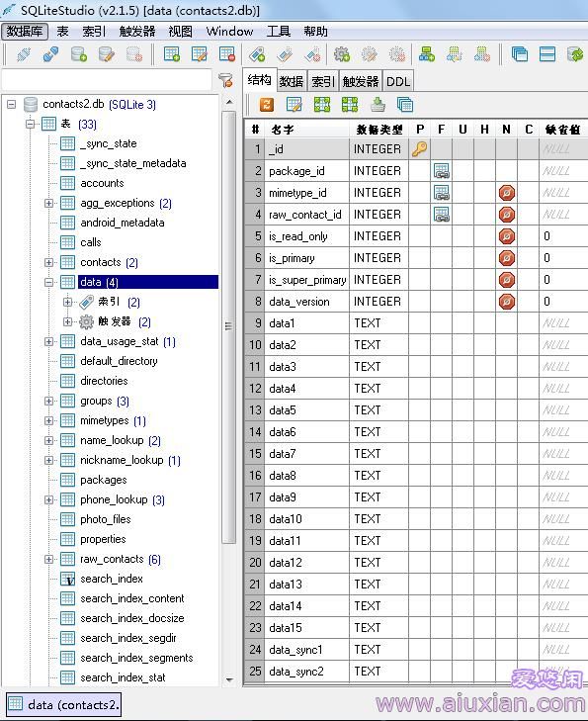Expand the data_usage_stat table node
The image size is (588, 721).
[x=48, y=341]
